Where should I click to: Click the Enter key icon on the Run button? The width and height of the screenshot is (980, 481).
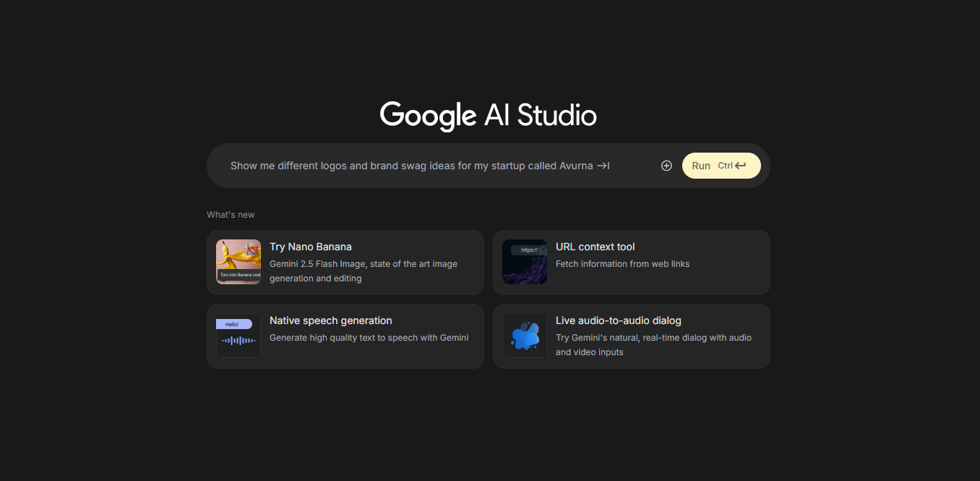click(x=741, y=166)
